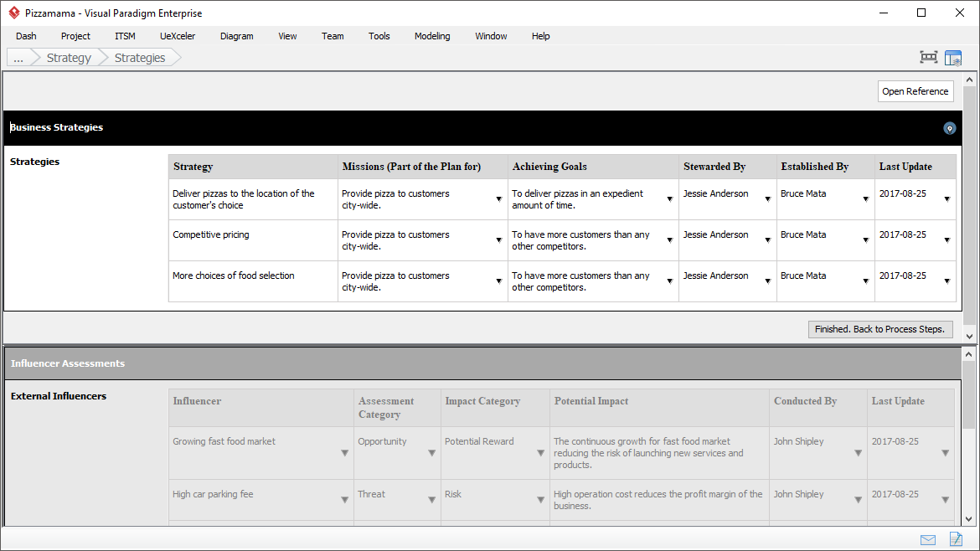Click the Achieving Goals column header
Screen dimensions: 980x551
pyautogui.click(x=593, y=167)
